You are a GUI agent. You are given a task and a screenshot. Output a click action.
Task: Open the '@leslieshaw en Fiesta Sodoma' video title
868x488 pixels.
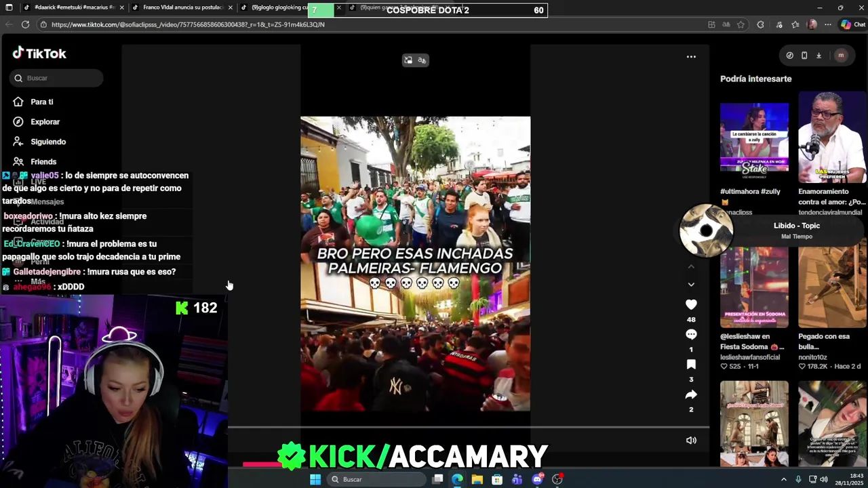[x=752, y=342]
